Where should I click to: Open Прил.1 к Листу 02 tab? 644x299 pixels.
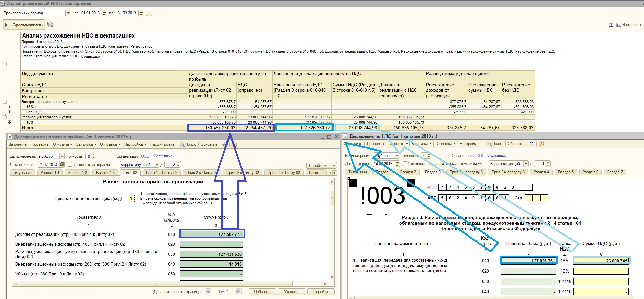click(162, 173)
